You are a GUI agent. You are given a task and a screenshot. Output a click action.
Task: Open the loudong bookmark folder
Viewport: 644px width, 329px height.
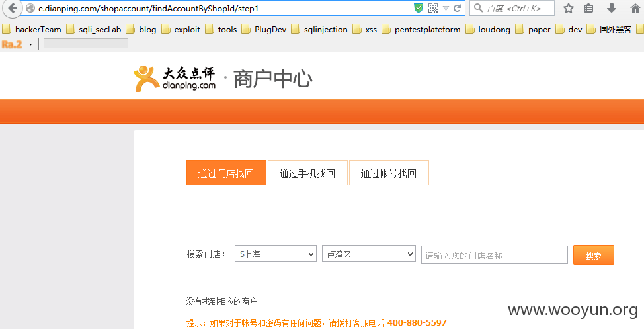[488, 30]
